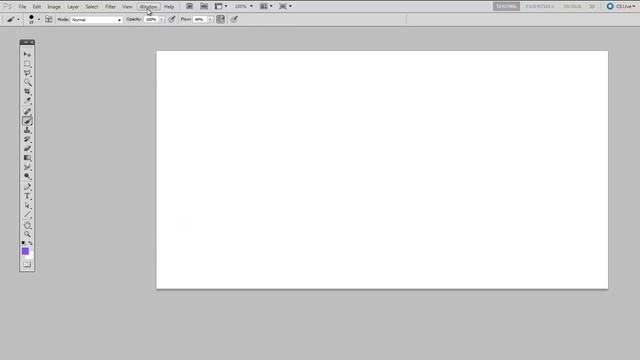Select the Gradient tool
Viewport: 640px width, 360px height.
pos(27,158)
